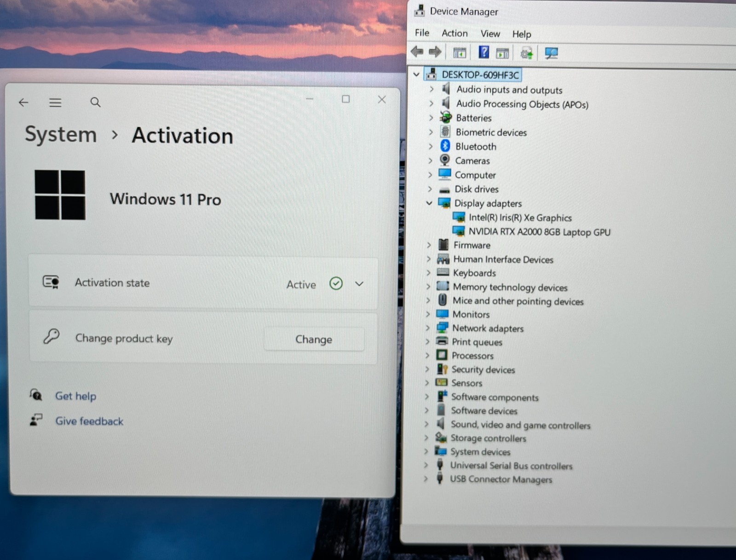Select DESKTOP-609HF3C computer name

(480, 75)
